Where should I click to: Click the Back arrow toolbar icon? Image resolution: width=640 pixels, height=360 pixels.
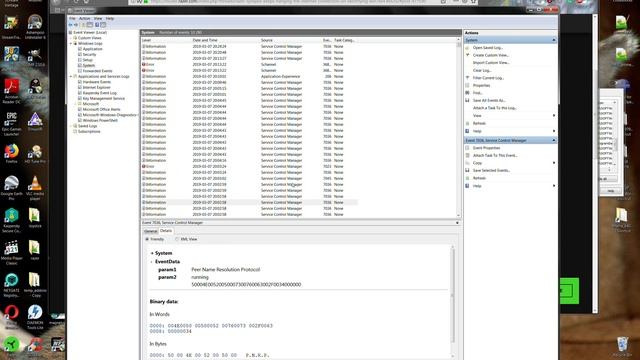coord(71,25)
